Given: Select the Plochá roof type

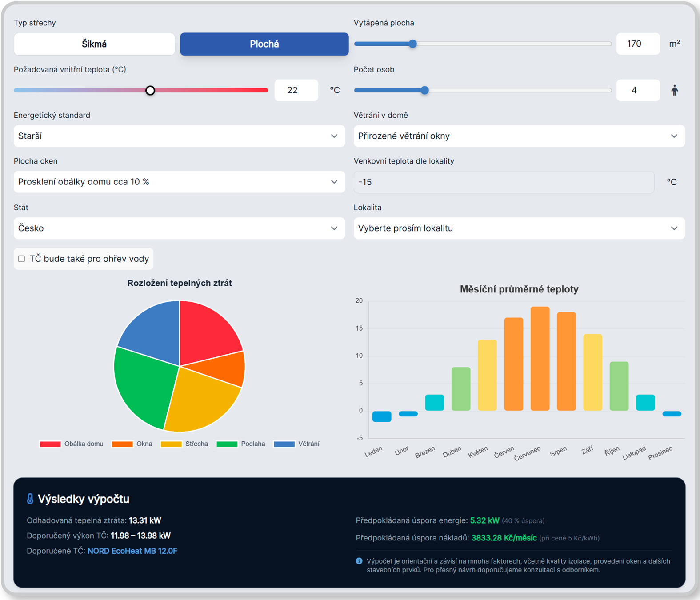Looking at the screenshot, I should coord(264,44).
